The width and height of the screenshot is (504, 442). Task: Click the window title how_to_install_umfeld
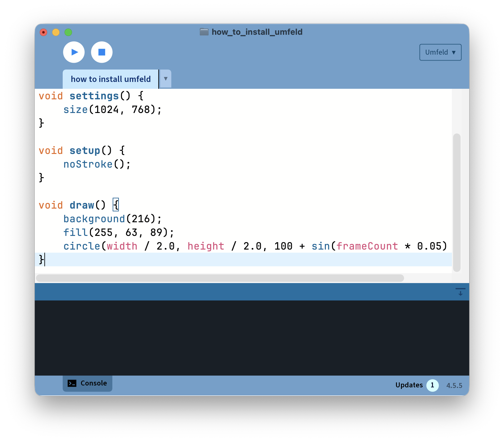tap(257, 32)
